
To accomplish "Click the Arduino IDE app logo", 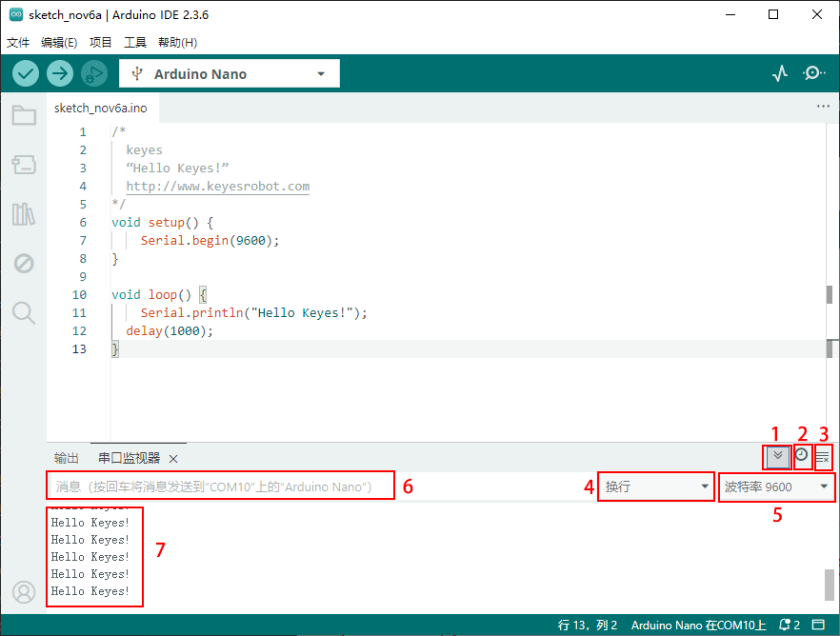I will [x=16, y=14].
